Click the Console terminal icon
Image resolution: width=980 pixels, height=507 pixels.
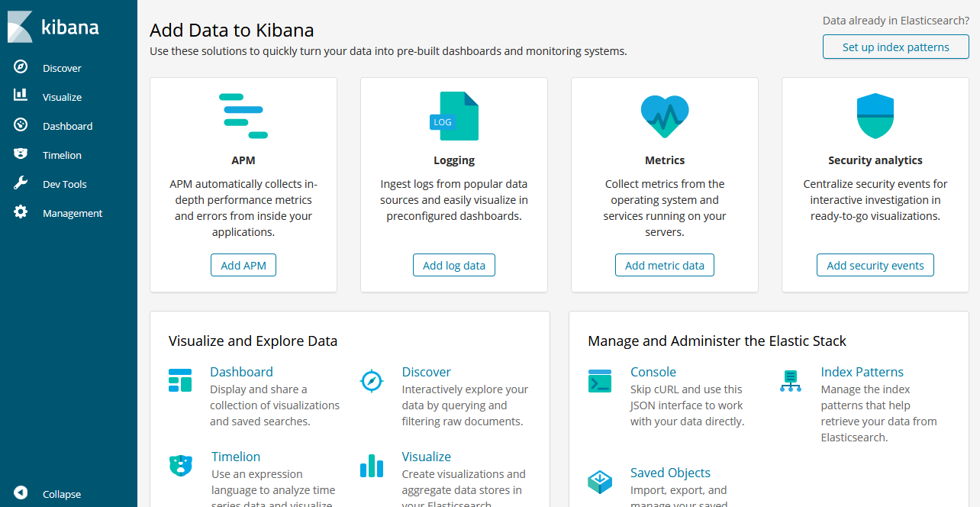point(600,381)
